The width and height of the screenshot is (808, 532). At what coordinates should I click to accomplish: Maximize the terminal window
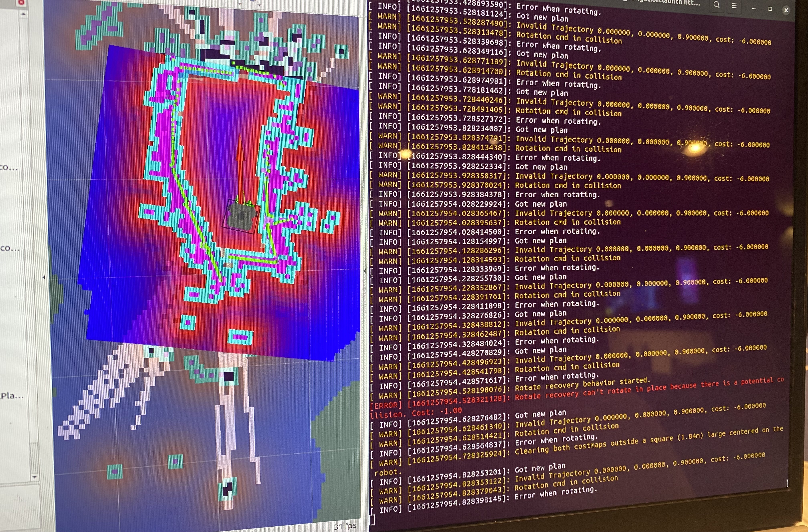pyautogui.click(x=770, y=9)
